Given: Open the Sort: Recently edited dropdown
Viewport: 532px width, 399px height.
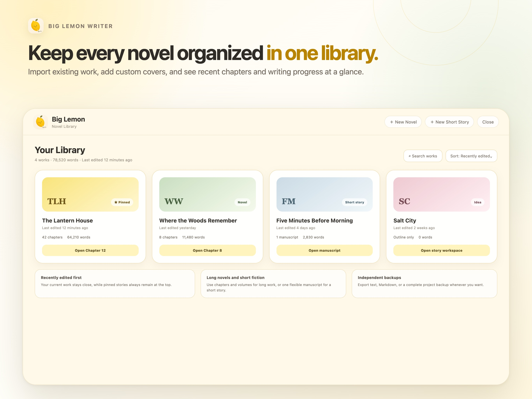Looking at the screenshot, I should pyautogui.click(x=471, y=156).
